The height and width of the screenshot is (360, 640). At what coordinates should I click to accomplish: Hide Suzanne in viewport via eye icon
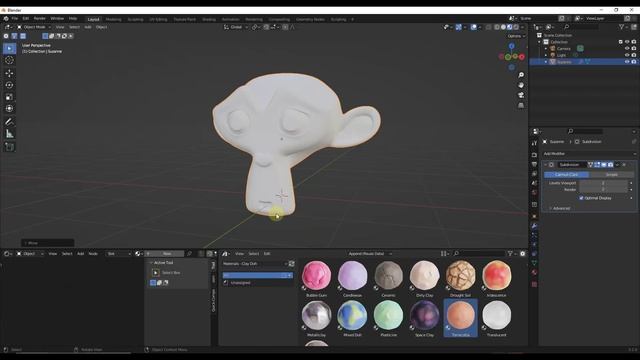tap(627, 62)
